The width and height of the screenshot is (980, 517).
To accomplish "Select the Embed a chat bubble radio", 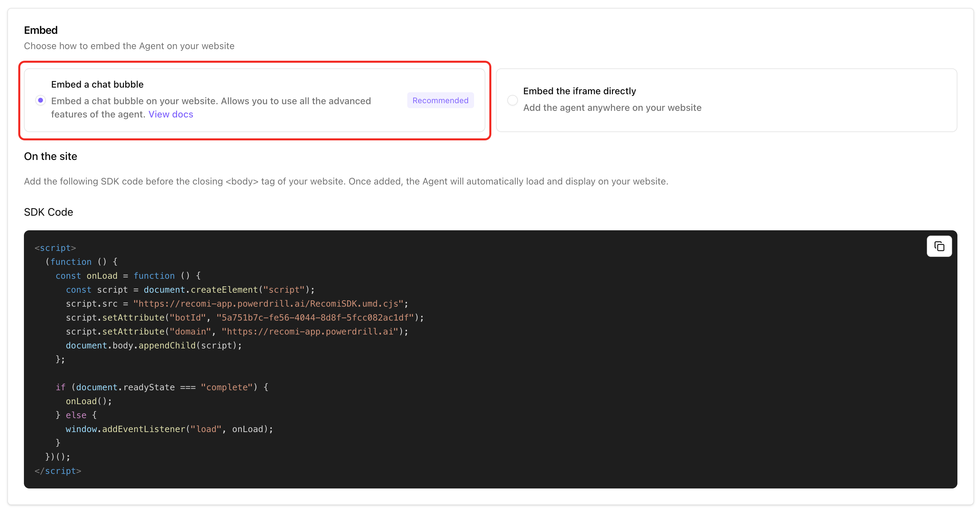I will coord(40,100).
